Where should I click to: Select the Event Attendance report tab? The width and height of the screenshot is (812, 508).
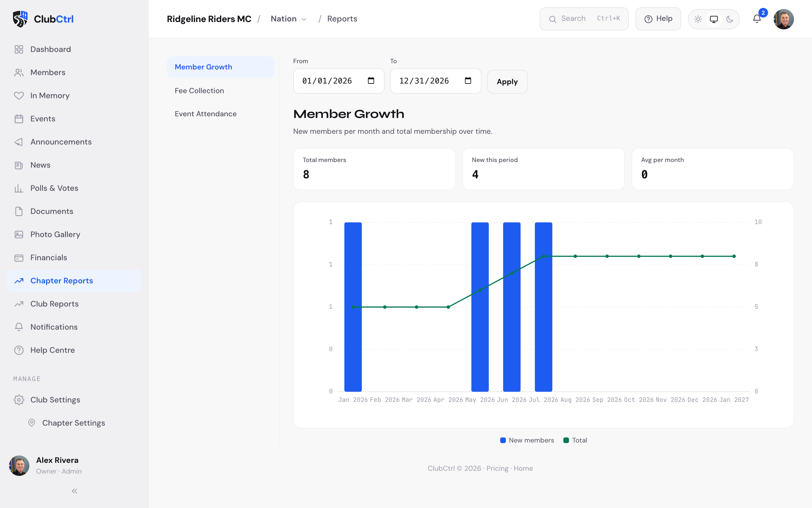[220, 114]
